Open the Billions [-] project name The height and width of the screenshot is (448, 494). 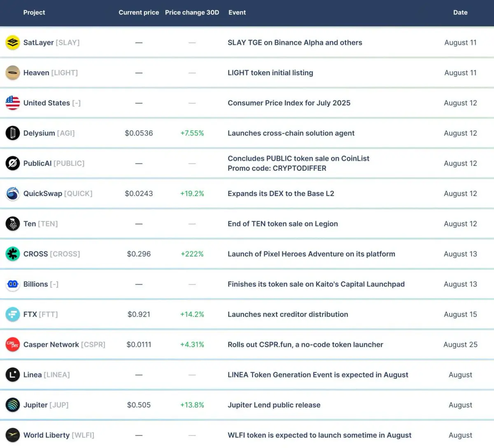coord(41,284)
